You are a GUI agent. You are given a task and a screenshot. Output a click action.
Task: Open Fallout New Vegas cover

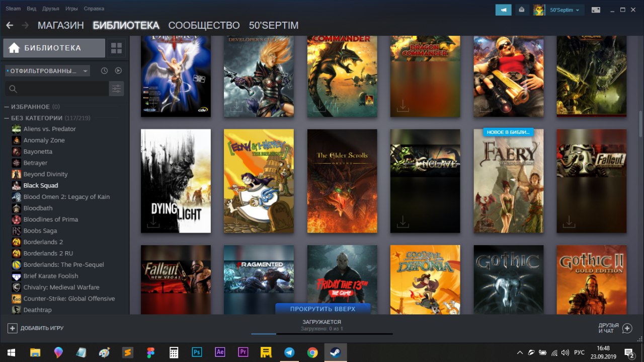176,279
